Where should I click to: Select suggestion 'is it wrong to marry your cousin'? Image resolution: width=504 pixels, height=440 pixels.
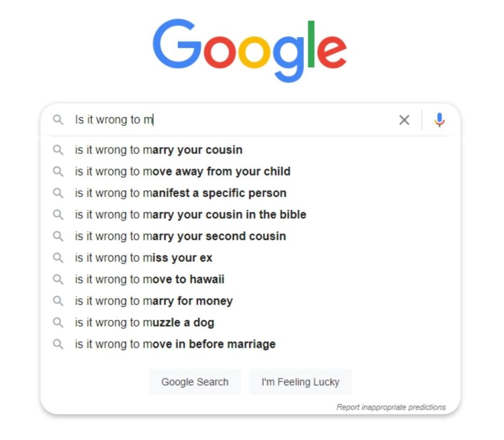pos(158,150)
